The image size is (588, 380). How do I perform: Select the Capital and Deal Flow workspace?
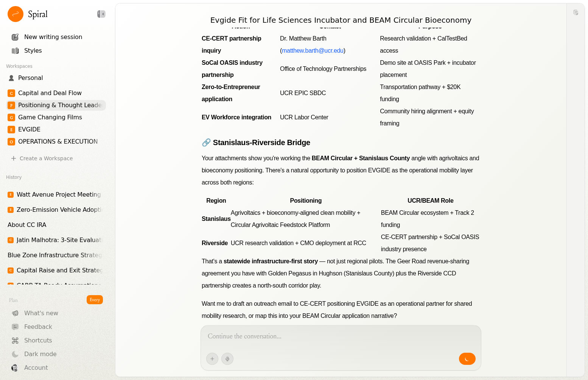click(x=50, y=93)
